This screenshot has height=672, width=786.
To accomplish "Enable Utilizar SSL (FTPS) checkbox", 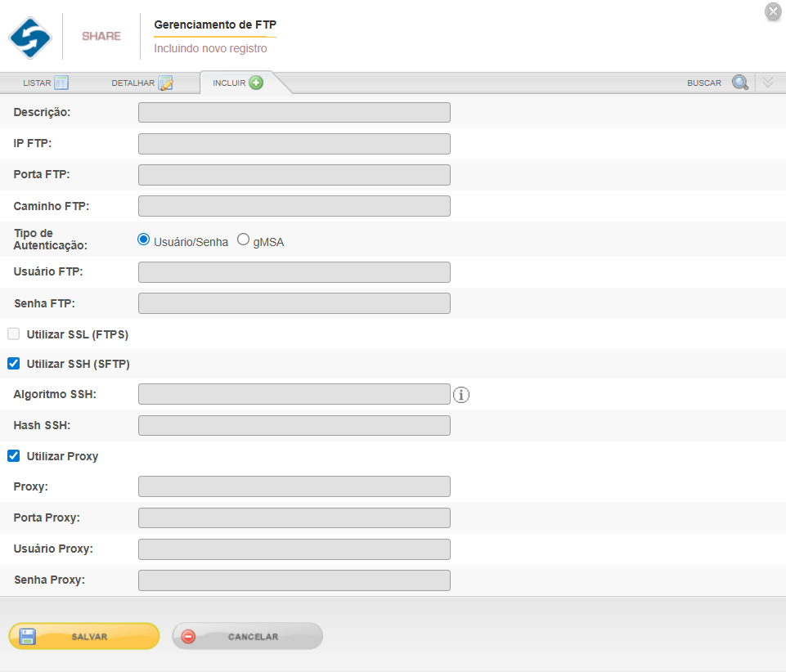I will (x=14, y=334).
